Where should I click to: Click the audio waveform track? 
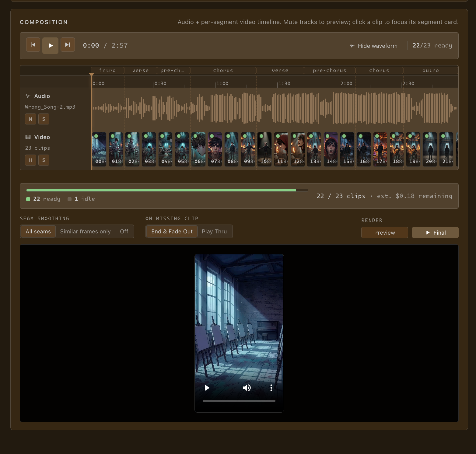[x=275, y=108]
